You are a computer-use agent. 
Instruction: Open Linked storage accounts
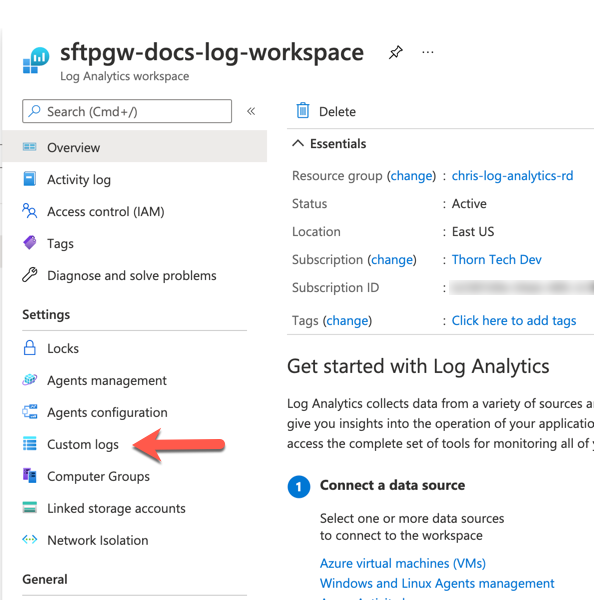116,509
